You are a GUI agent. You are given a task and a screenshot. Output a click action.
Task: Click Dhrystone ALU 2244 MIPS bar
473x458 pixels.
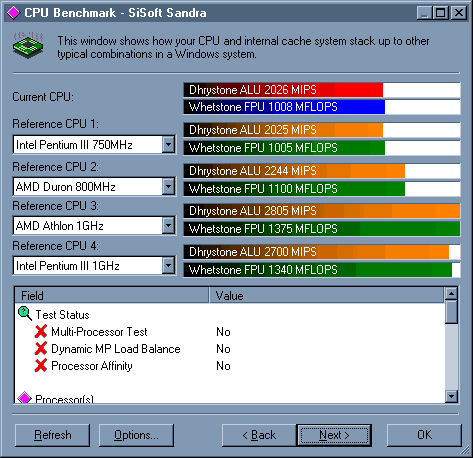tap(322, 171)
